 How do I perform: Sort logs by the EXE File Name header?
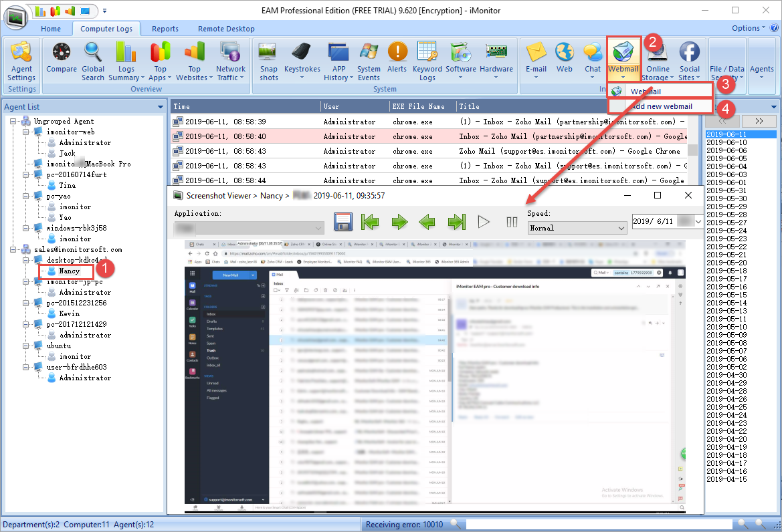point(422,106)
